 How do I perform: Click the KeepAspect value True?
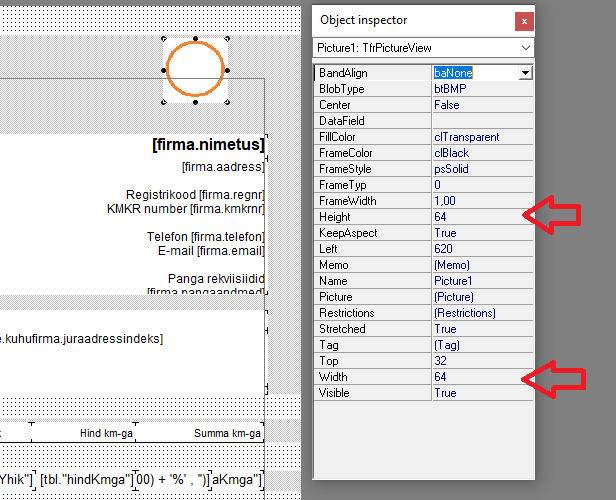click(x=482, y=233)
